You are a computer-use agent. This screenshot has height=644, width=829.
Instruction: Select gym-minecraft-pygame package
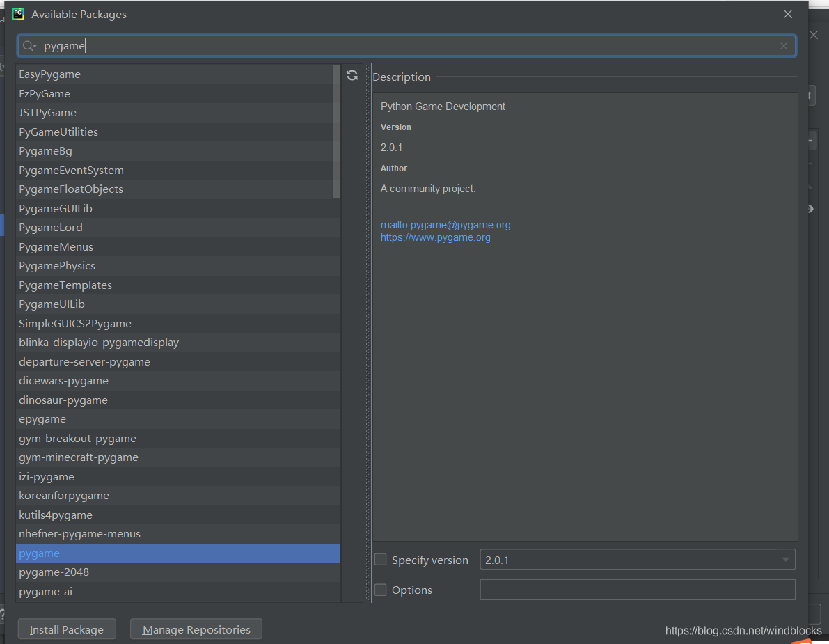point(178,457)
